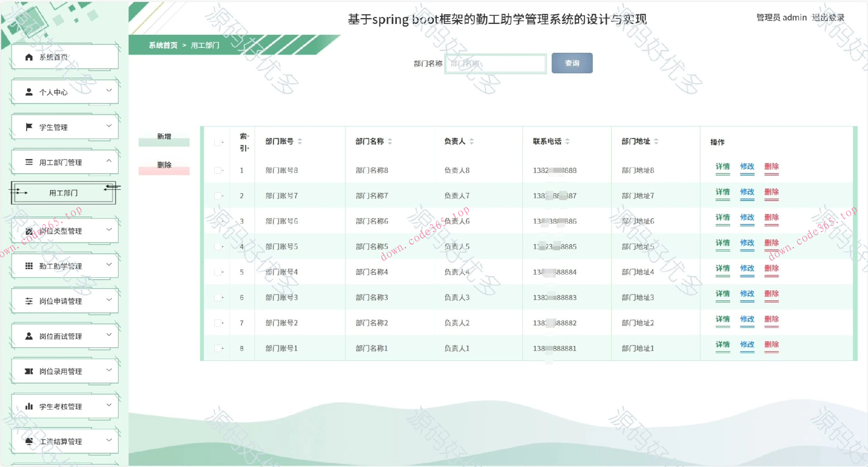Click the home icon beside 系统首页
Screen dimensions: 868x467
click(x=28, y=56)
